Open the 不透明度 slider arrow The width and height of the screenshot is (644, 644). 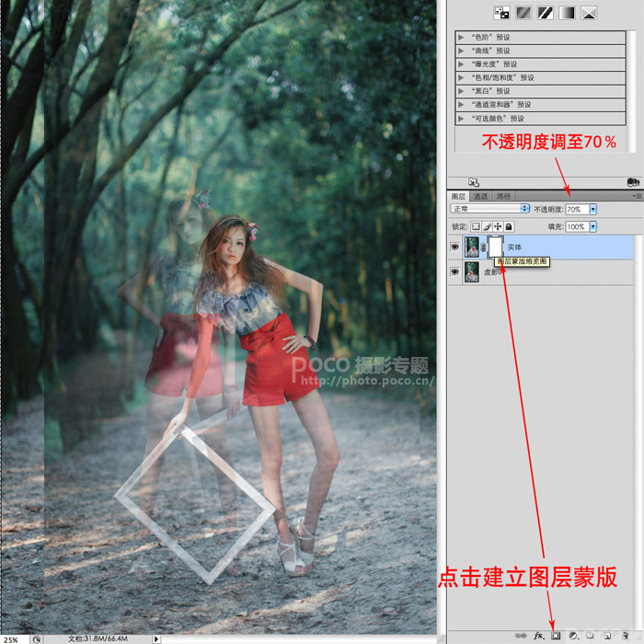point(593,209)
